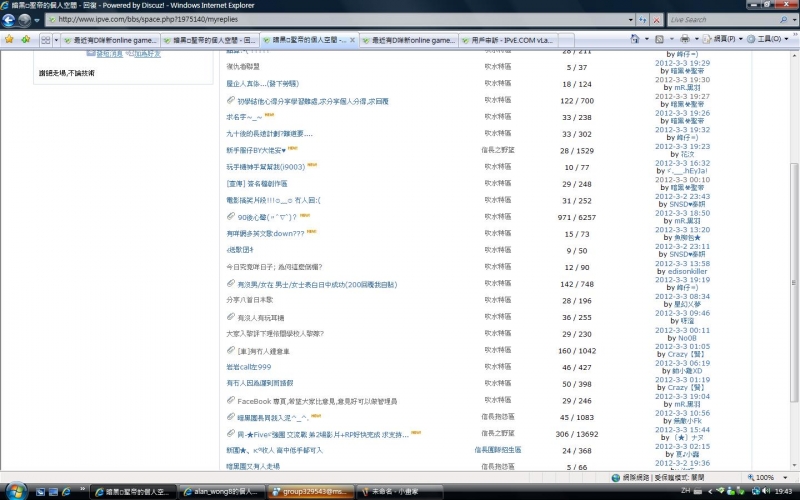Screen dimensions: 800x500
Task: Open the 網頁(P) Page menu
Action: [722, 39]
